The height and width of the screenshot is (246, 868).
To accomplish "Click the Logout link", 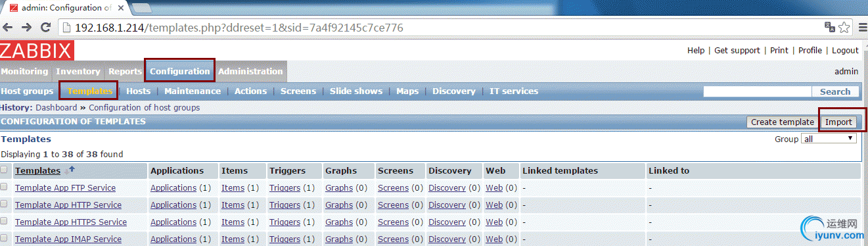I will coord(845,50).
